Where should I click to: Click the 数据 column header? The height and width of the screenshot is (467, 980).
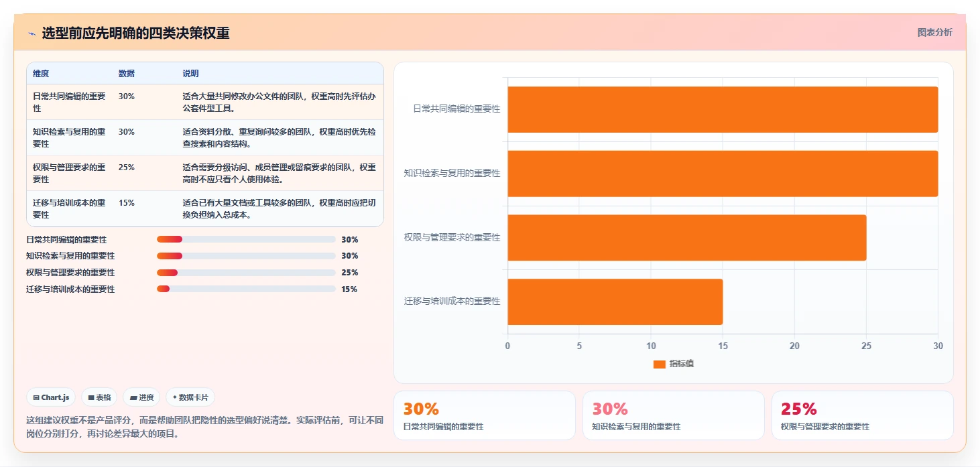tap(127, 74)
